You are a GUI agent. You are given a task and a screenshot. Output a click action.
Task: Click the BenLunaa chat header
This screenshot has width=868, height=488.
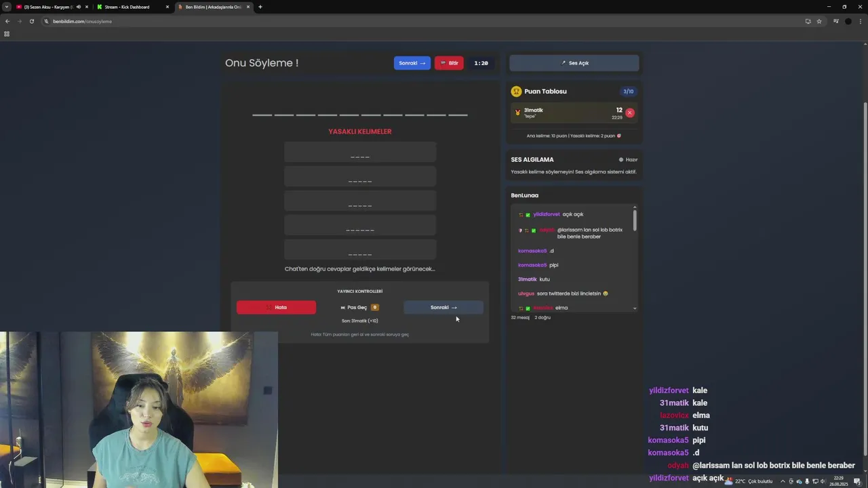(525, 195)
